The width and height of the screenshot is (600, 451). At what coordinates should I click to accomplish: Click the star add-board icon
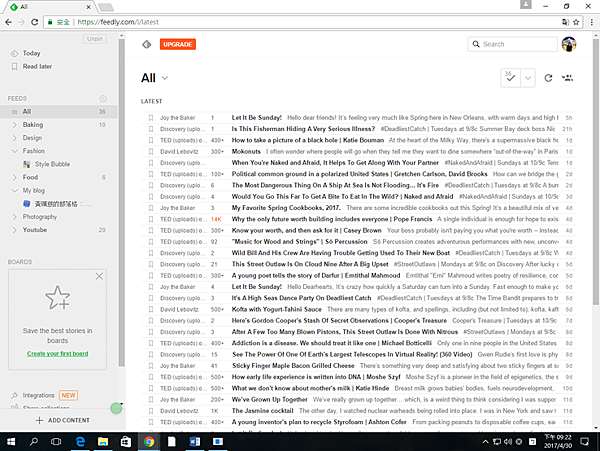click(58, 298)
